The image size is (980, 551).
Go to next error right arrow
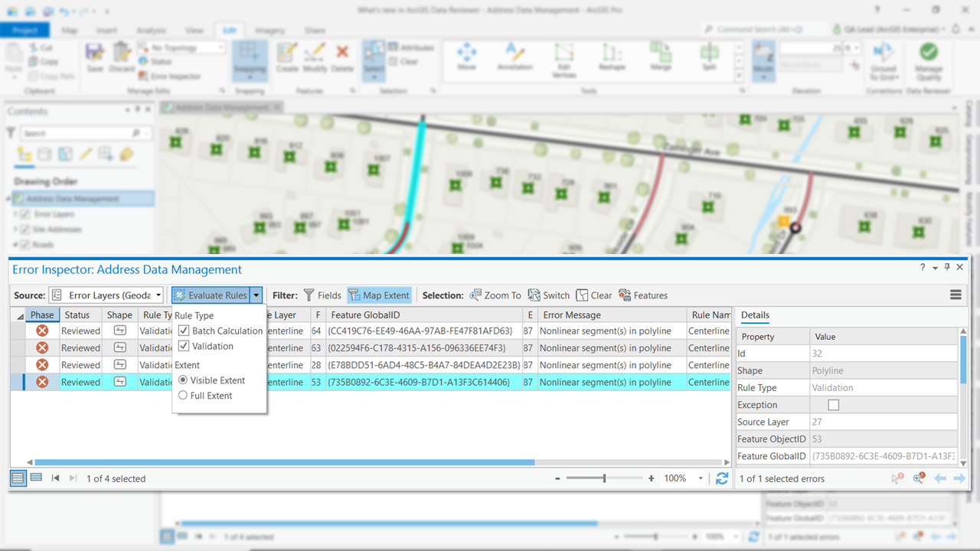click(959, 478)
